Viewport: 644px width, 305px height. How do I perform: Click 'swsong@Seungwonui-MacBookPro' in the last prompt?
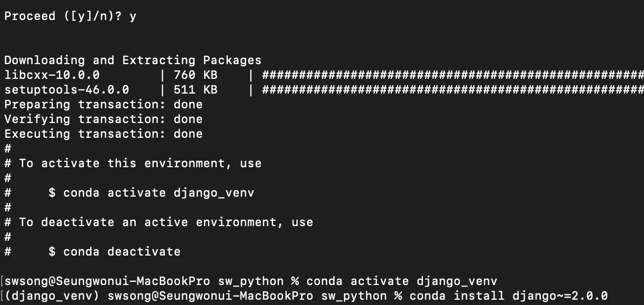[210, 296]
